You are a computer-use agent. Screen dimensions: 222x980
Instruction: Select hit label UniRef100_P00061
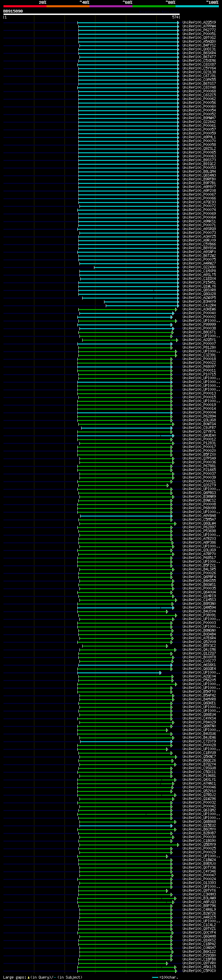click(x=199, y=125)
